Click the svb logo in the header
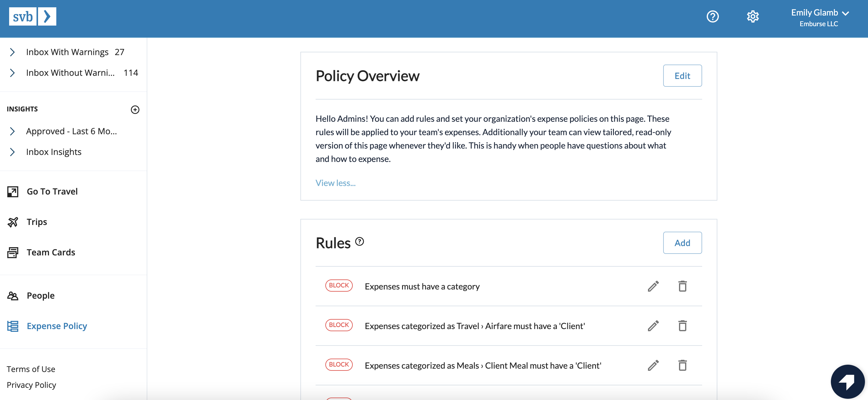Image resolution: width=868 pixels, height=400 pixels. [x=32, y=16]
